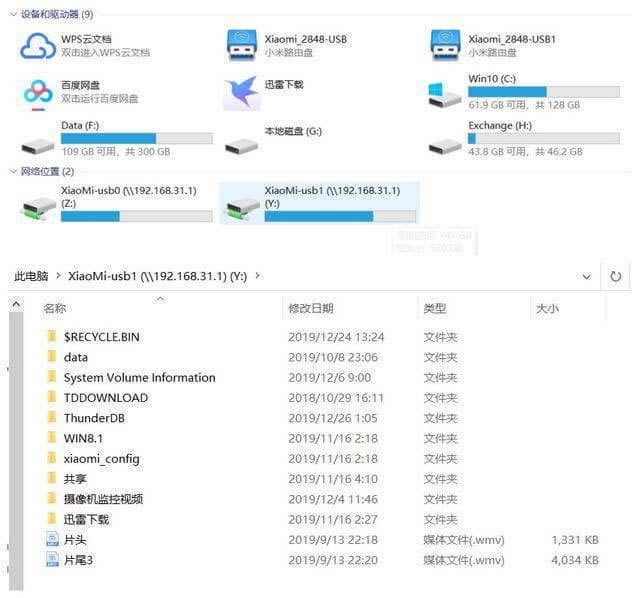Open the Win10 (C:) drive icon
This screenshot has width=640, height=598.
coord(445,93)
